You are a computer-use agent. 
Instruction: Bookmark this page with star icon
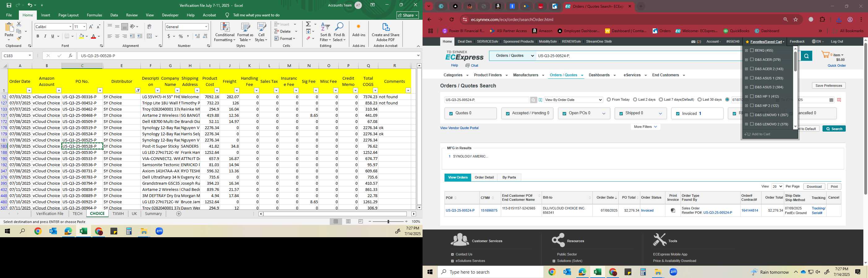click(796, 19)
